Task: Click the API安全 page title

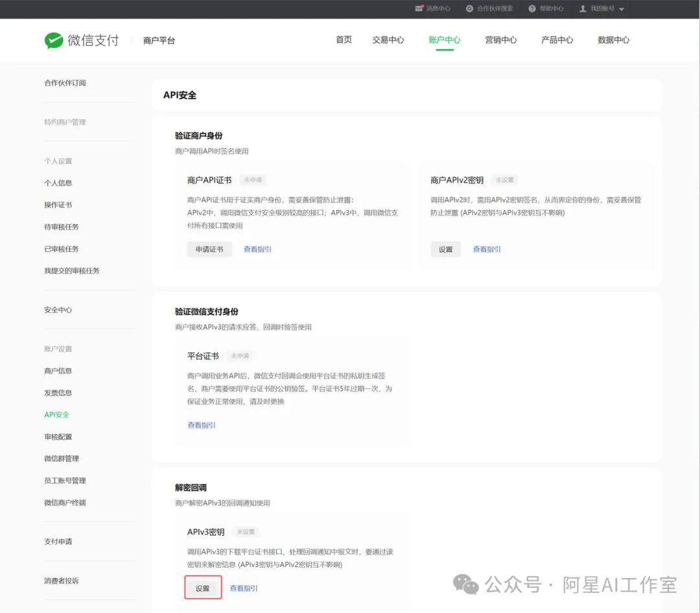Action: pos(180,95)
